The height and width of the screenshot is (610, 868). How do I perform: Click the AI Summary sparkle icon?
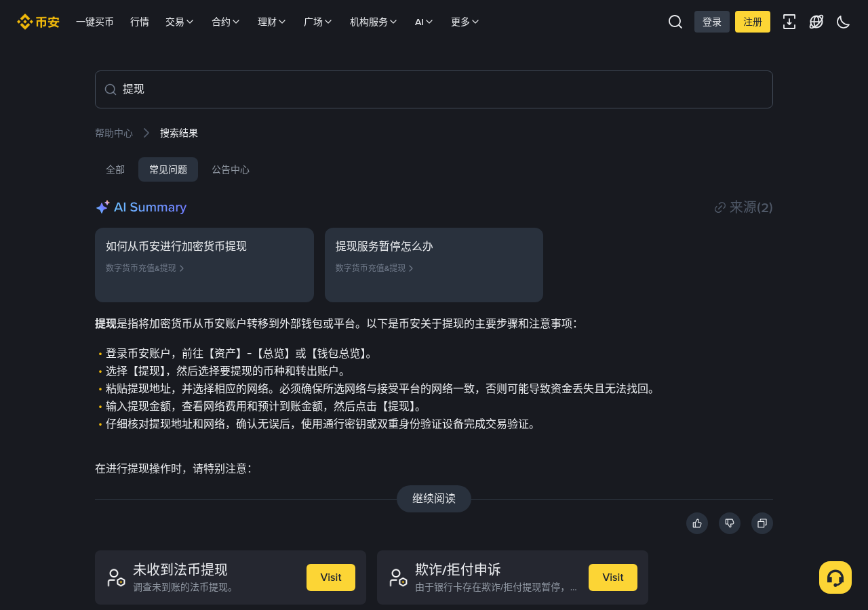102,207
